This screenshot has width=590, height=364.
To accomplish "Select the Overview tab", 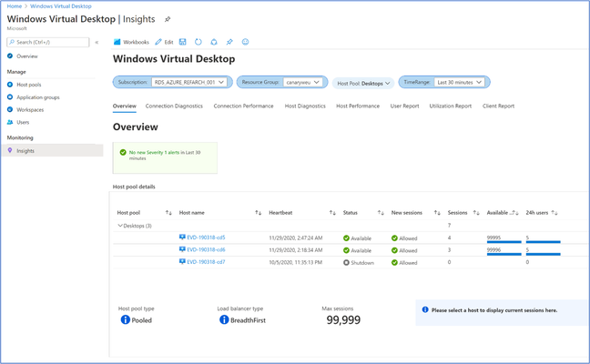I will [x=125, y=106].
